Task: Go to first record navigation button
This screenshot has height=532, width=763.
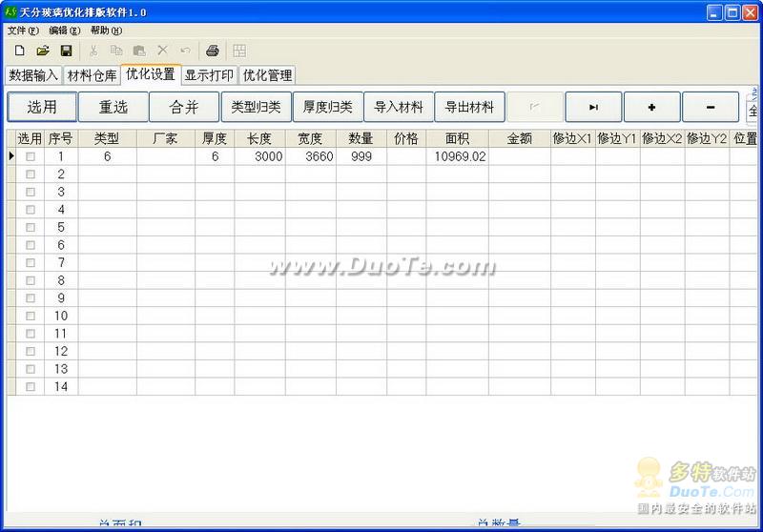Action: [535, 107]
